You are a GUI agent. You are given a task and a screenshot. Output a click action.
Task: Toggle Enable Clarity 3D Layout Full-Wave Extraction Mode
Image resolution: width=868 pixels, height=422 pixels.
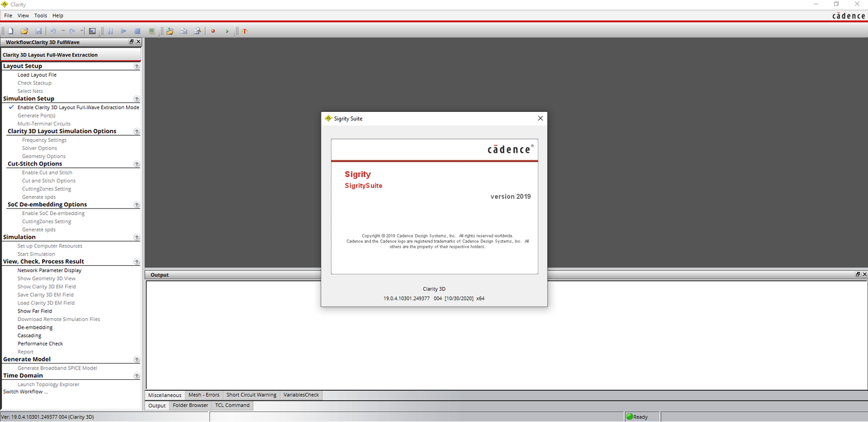tap(78, 107)
